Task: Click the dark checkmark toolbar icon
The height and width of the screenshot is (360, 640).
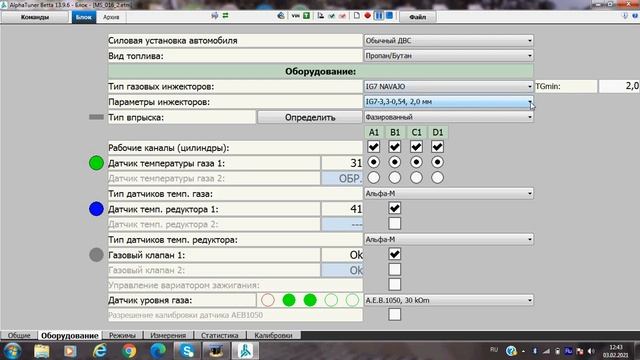Action: point(331,16)
